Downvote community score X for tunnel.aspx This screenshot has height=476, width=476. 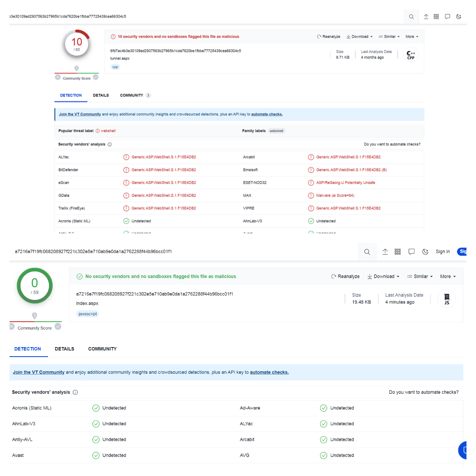tap(58, 77)
